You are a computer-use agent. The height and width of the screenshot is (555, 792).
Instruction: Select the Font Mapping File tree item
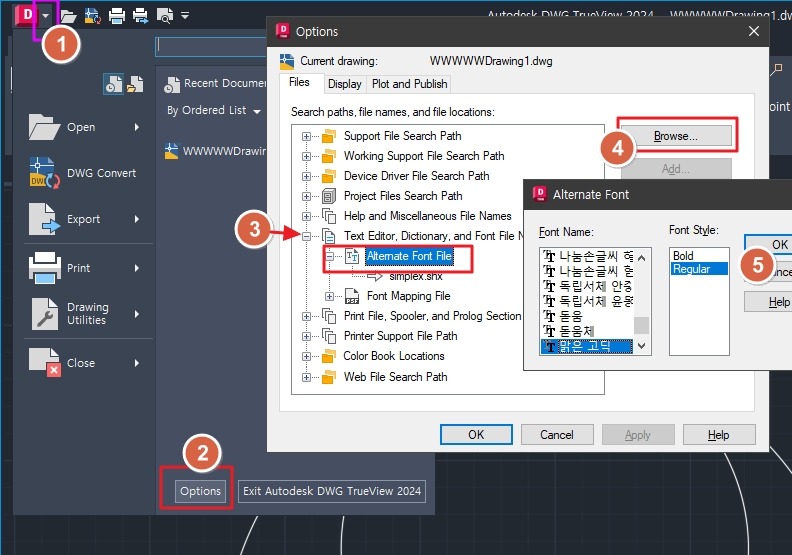(409, 296)
